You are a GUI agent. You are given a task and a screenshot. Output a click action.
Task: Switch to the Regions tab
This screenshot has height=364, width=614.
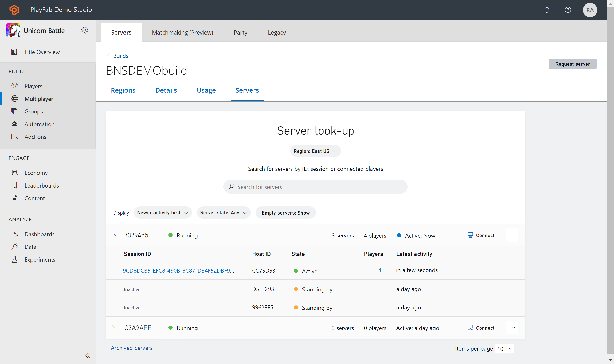click(x=123, y=90)
